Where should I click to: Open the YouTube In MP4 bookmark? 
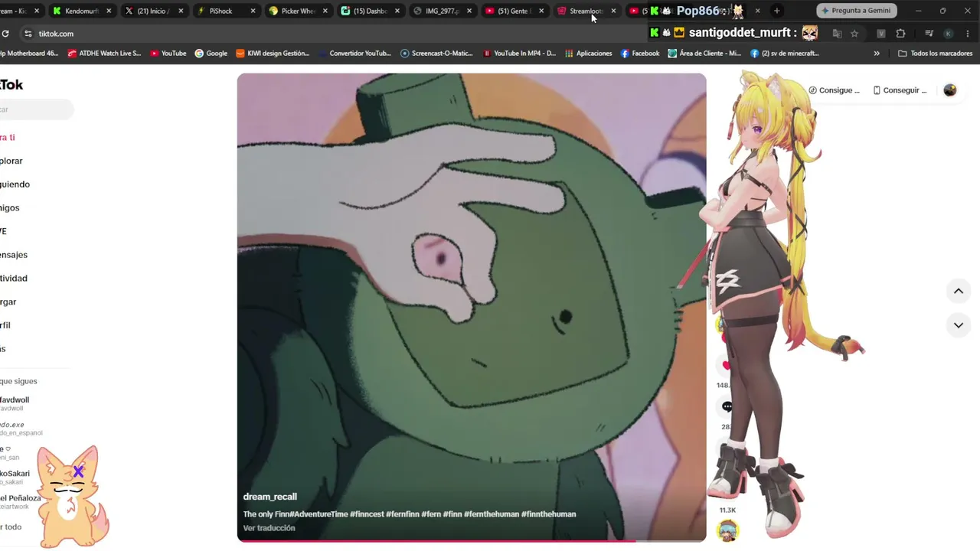click(x=518, y=54)
